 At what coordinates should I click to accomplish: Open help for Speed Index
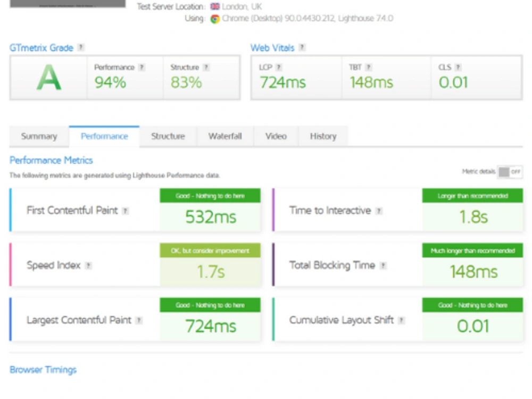[88, 265]
